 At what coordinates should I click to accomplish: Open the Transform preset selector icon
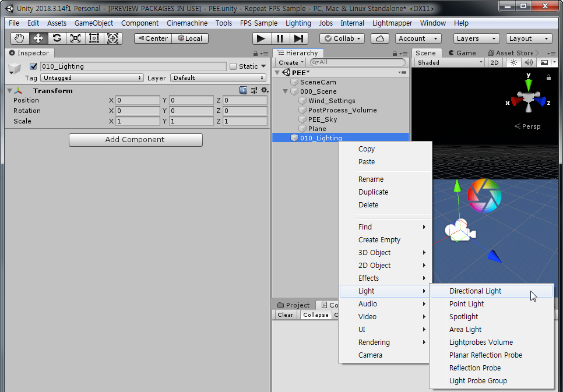point(254,90)
